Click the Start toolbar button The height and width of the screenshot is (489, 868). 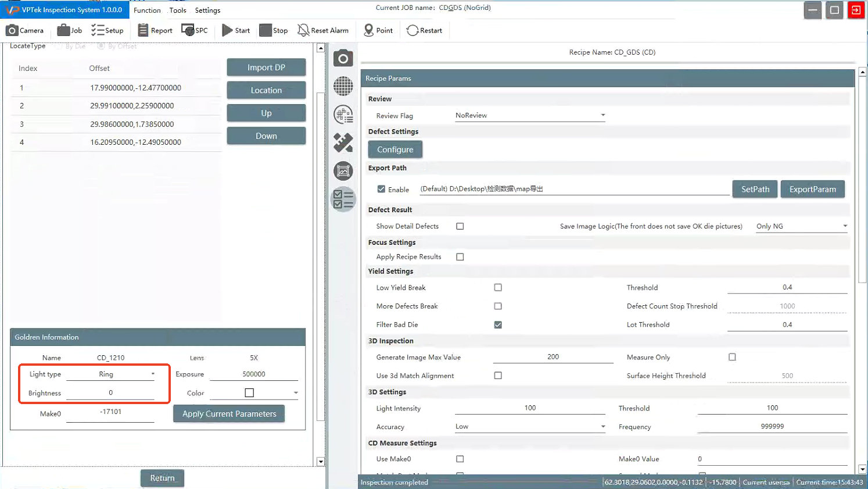pos(236,30)
